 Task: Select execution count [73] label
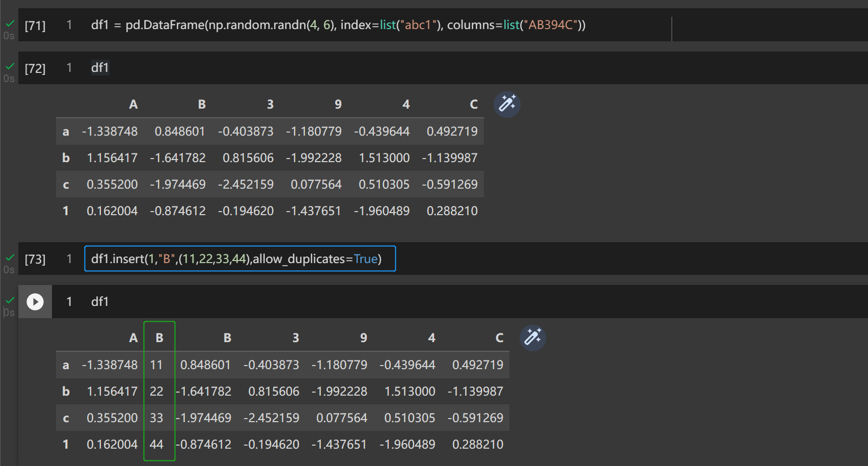35,259
